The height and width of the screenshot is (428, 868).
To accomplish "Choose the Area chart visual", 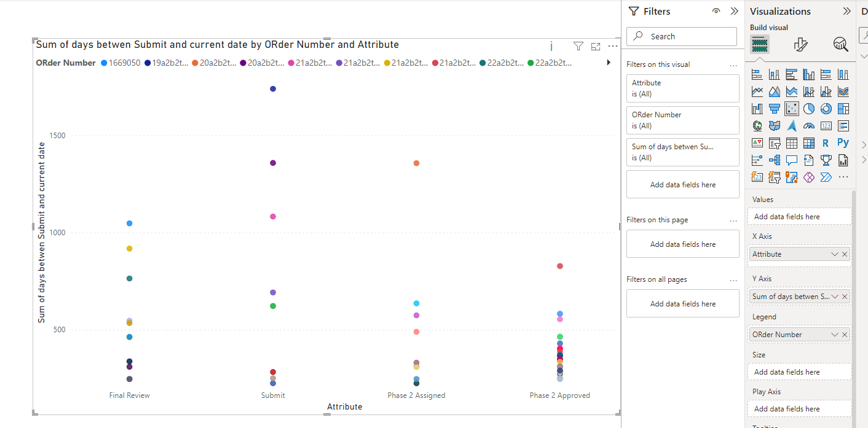I will point(775,91).
